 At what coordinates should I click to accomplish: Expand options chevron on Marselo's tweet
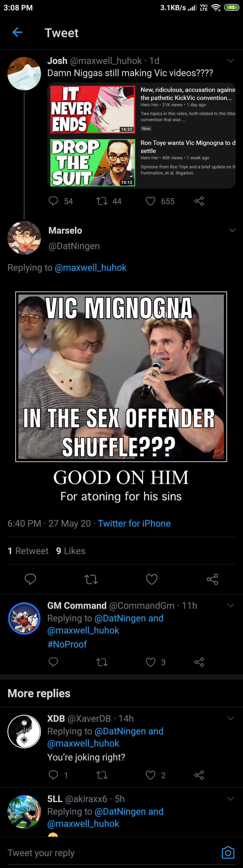[x=232, y=230]
